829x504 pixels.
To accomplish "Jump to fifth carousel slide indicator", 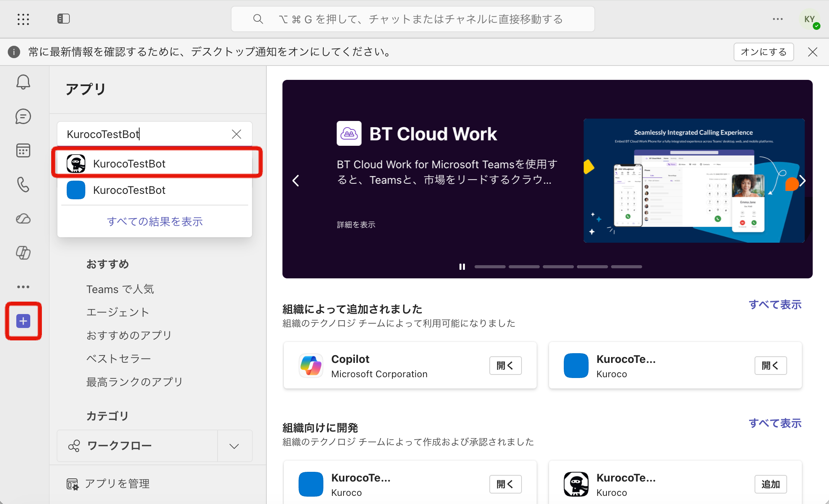I will pyautogui.click(x=627, y=267).
